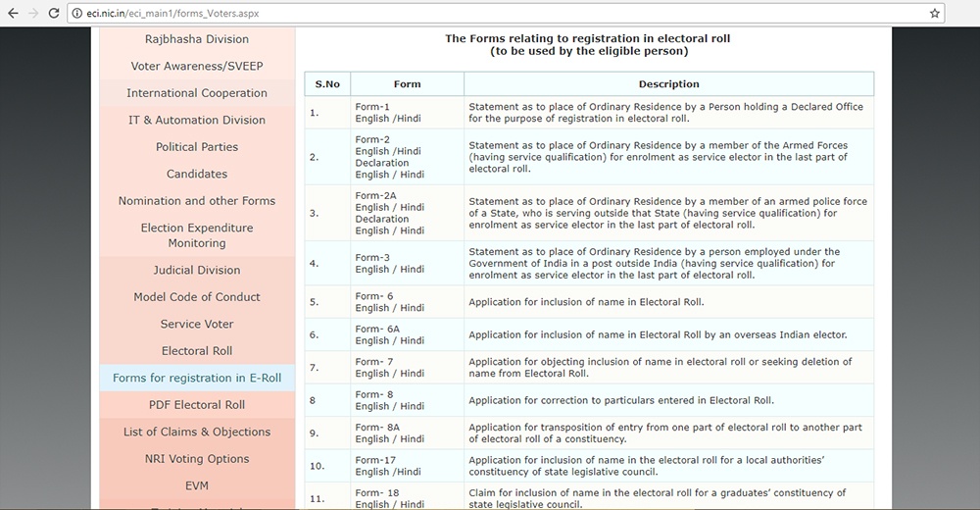
Task: Select Service Voter in sidebar
Action: click(197, 325)
